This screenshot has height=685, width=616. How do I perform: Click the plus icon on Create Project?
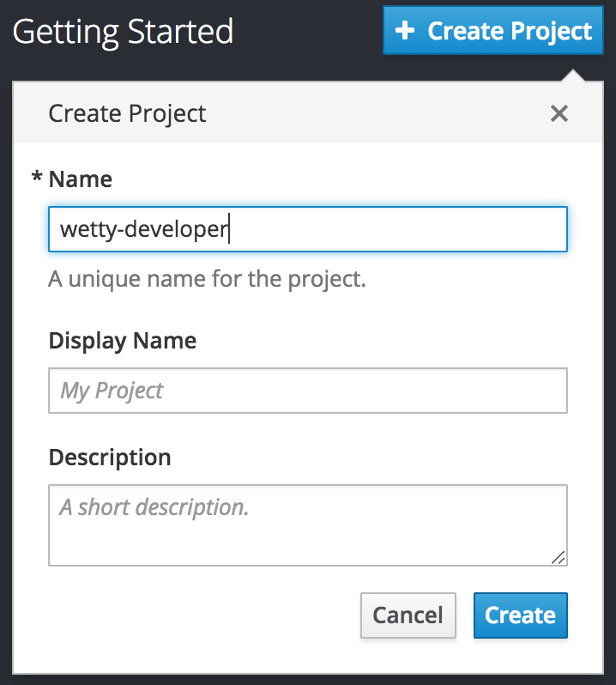[405, 31]
